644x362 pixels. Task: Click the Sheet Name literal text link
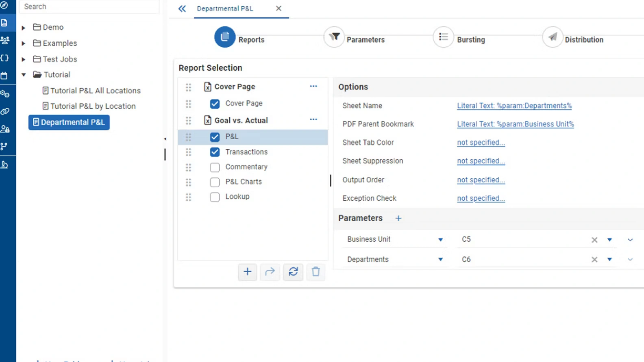click(x=514, y=106)
